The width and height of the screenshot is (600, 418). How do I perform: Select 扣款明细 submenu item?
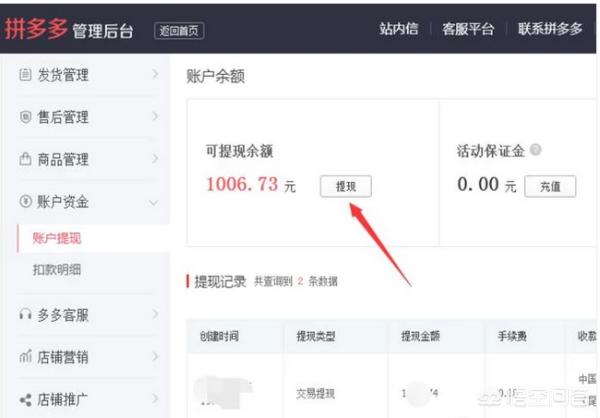(58, 270)
